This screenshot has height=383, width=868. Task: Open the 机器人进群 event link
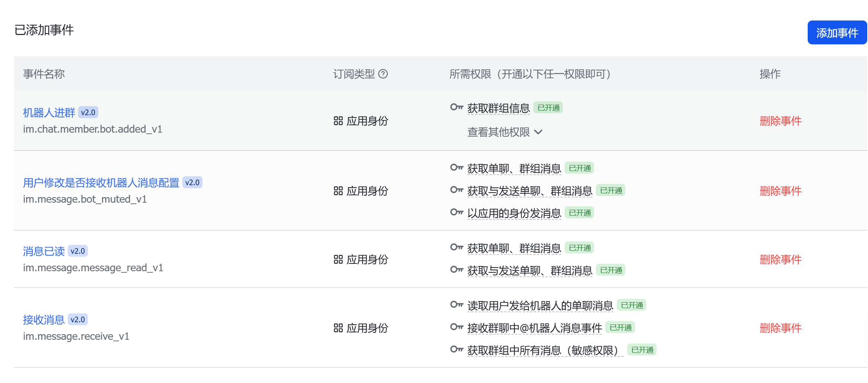(x=49, y=113)
